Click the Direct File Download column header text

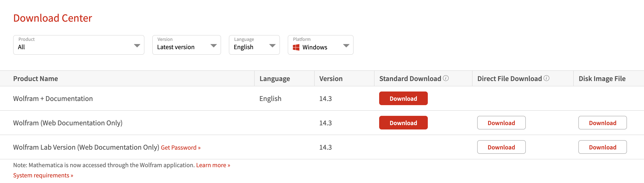(510, 79)
